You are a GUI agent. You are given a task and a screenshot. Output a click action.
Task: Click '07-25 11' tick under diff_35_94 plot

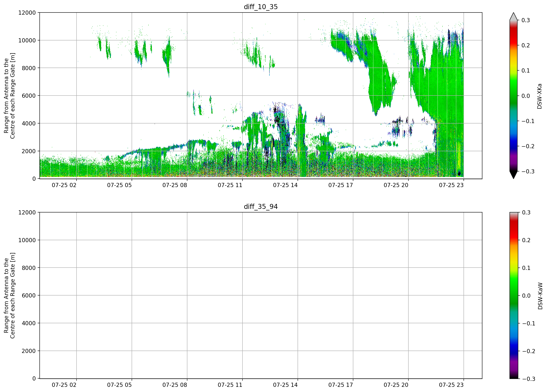pos(230,385)
